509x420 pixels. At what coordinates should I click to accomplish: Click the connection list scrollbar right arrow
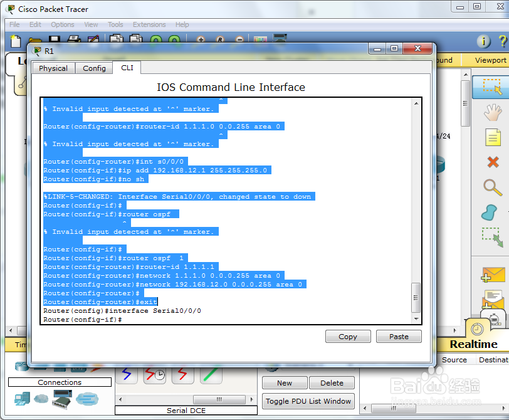pos(252,399)
